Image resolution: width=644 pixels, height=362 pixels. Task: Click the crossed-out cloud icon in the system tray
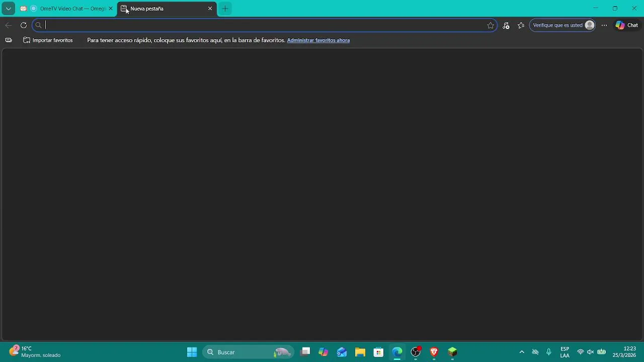[535, 352]
